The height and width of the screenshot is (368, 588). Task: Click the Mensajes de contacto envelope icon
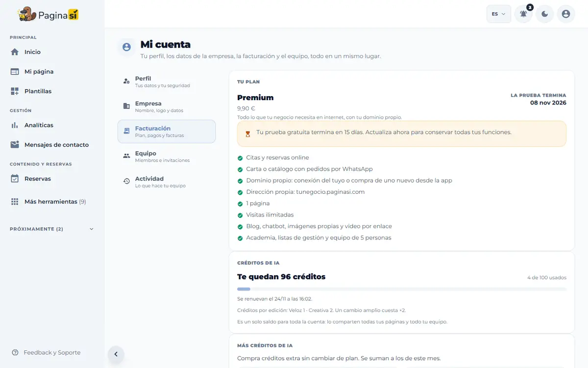point(15,145)
